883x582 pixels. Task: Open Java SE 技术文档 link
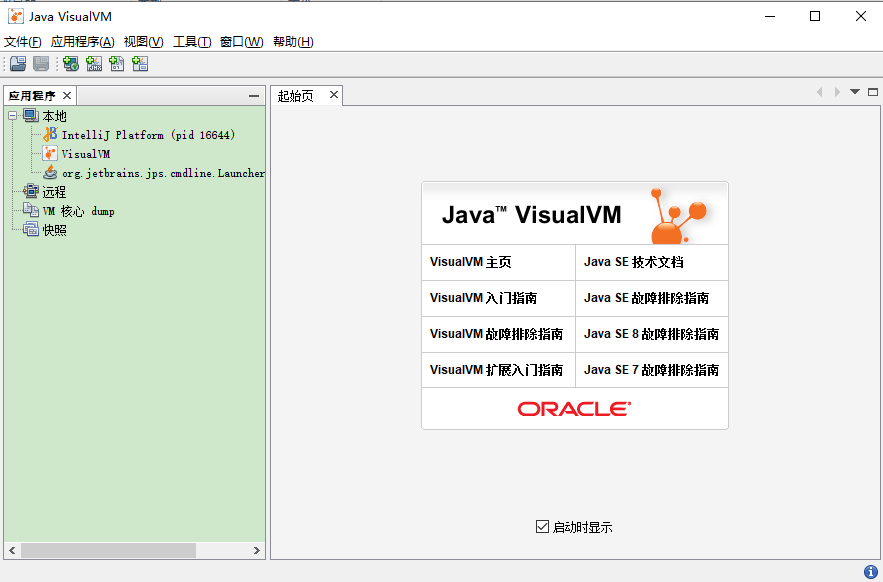click(634, 262)
